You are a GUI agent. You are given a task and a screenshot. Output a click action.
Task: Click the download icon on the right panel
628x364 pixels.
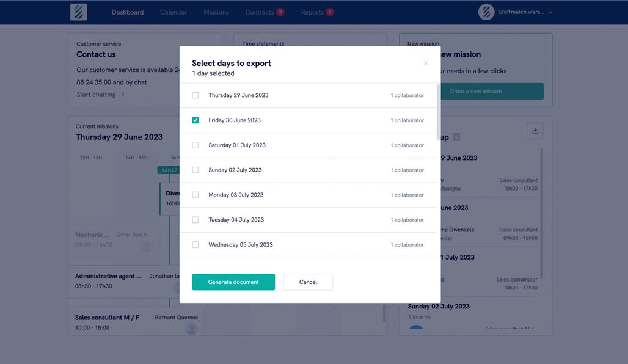tap(535, 131)
